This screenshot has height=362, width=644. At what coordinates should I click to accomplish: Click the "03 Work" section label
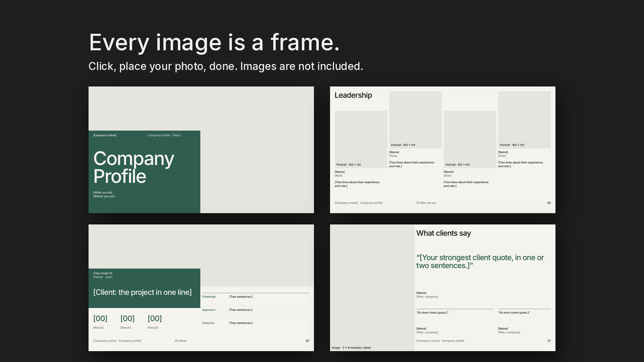(x=181, y=341)
